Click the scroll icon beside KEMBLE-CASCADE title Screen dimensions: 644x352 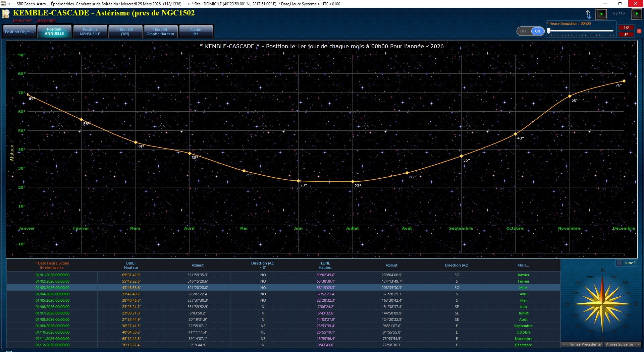(x=6, y=14)
